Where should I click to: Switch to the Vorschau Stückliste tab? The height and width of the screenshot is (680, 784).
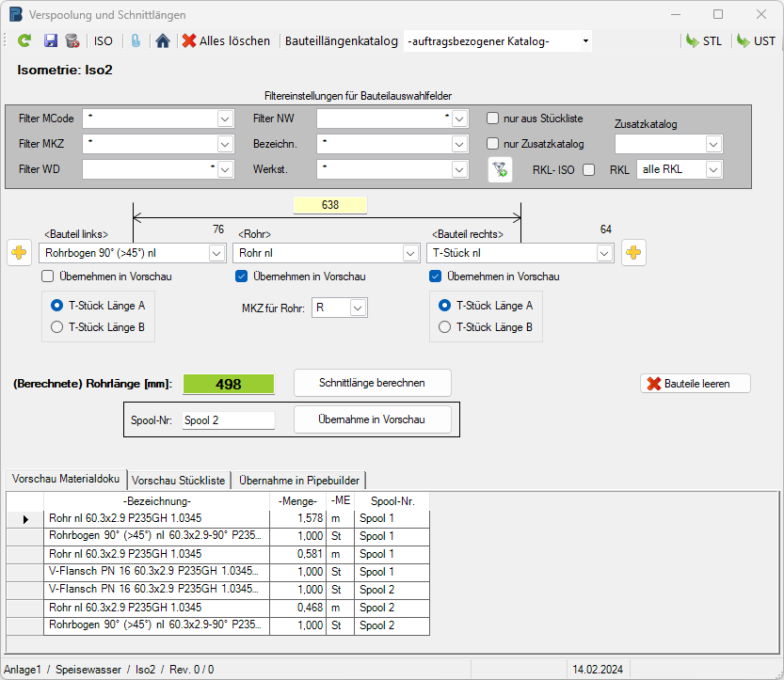[x=178, y=480]
